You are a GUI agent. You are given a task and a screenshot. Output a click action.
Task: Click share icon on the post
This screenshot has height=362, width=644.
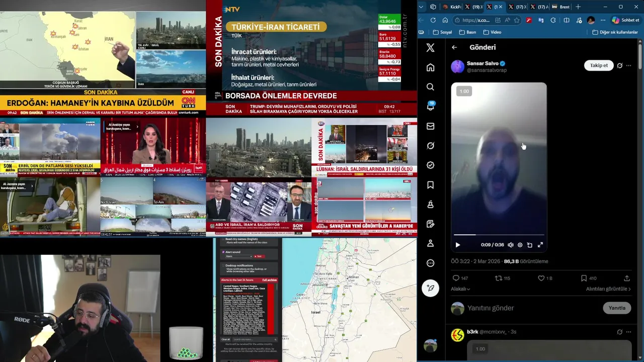[627, 278]
